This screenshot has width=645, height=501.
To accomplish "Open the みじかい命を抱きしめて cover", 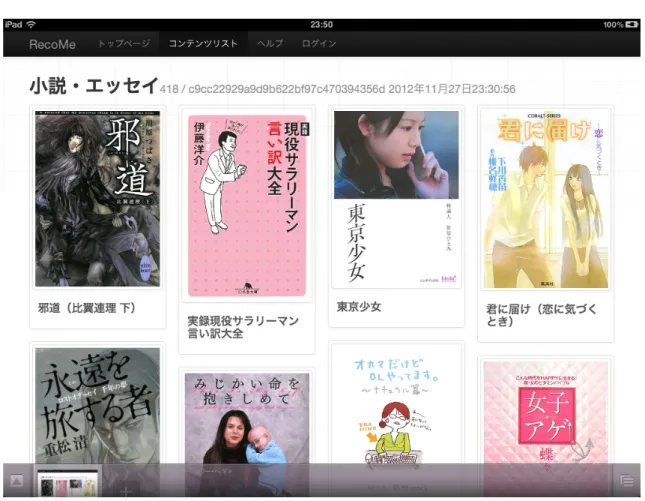I will click(x=247, y=419).
